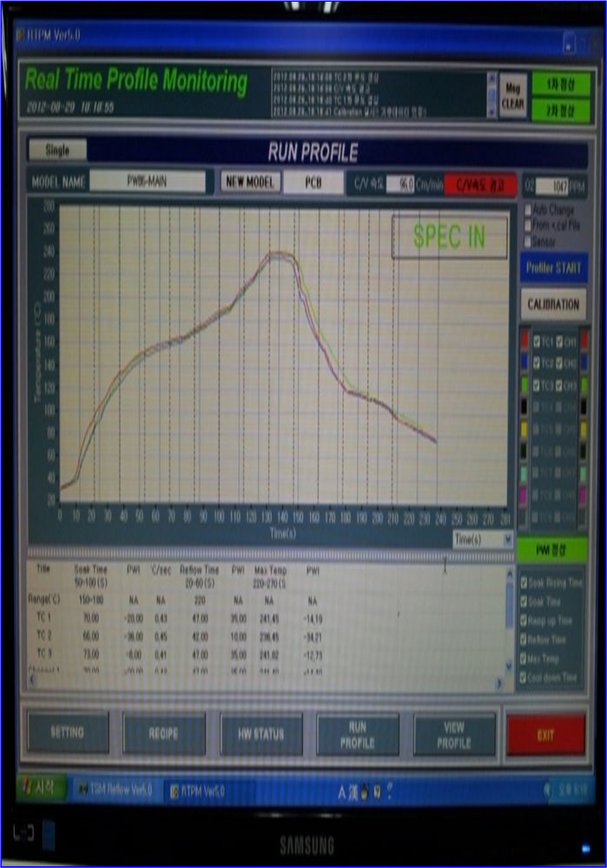Switch to the VIEW PROFILE screen

click(x=454, y=734)
